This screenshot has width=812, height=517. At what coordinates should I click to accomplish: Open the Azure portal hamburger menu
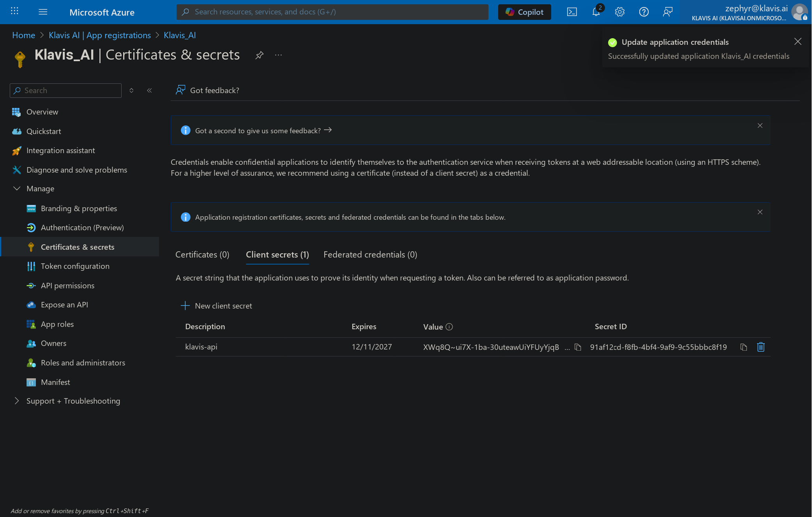[43, 12]
